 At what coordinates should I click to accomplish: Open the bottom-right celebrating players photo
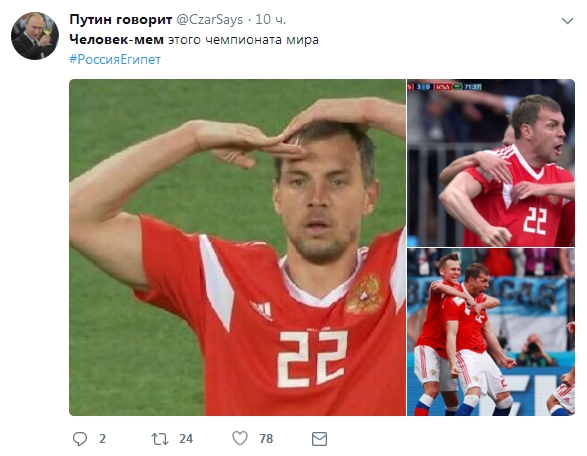491,332
